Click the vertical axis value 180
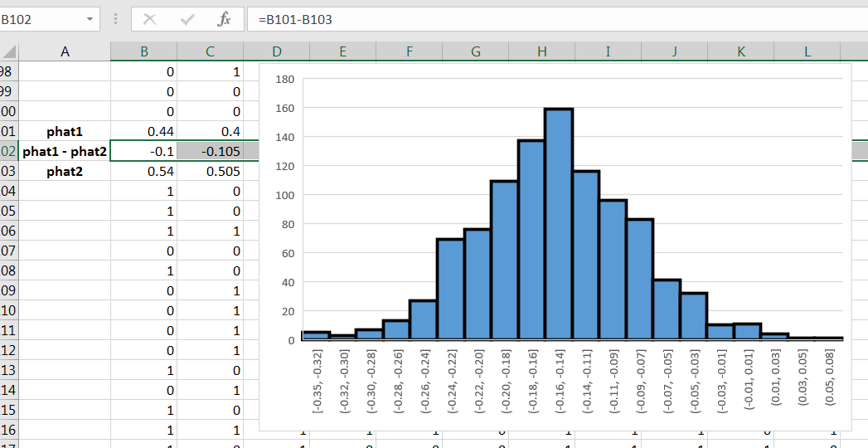This screenshot has height=448, width=868. [284, 80]
